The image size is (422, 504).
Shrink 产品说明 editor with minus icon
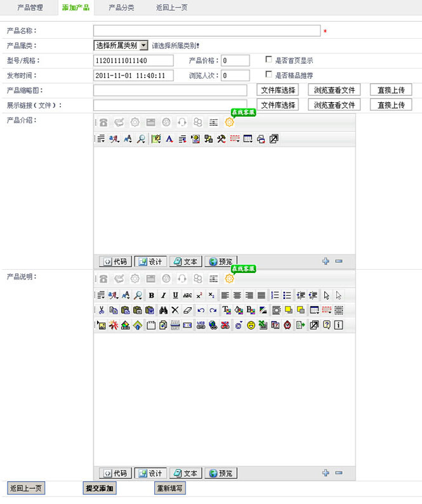point(339,473)
